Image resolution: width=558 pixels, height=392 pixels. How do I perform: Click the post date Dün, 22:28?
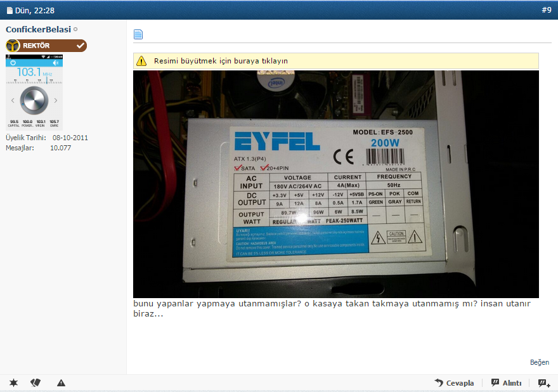click(34, 11)
